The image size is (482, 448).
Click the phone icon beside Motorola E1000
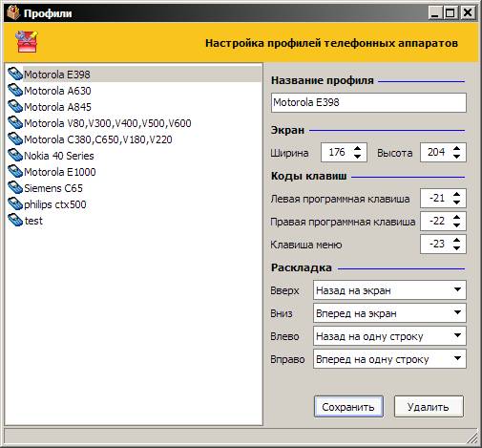(x=15, y=172)
